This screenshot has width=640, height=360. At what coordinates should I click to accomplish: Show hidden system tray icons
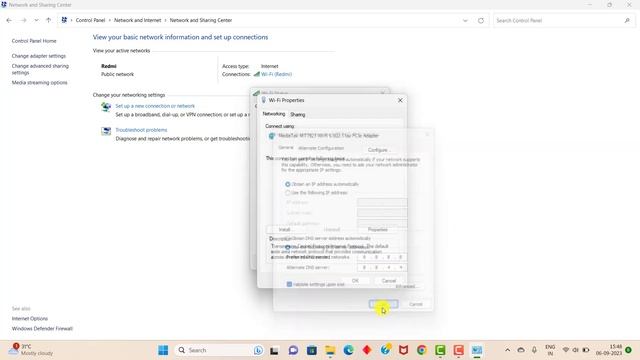pyautogui.click(x=507, y=350)
